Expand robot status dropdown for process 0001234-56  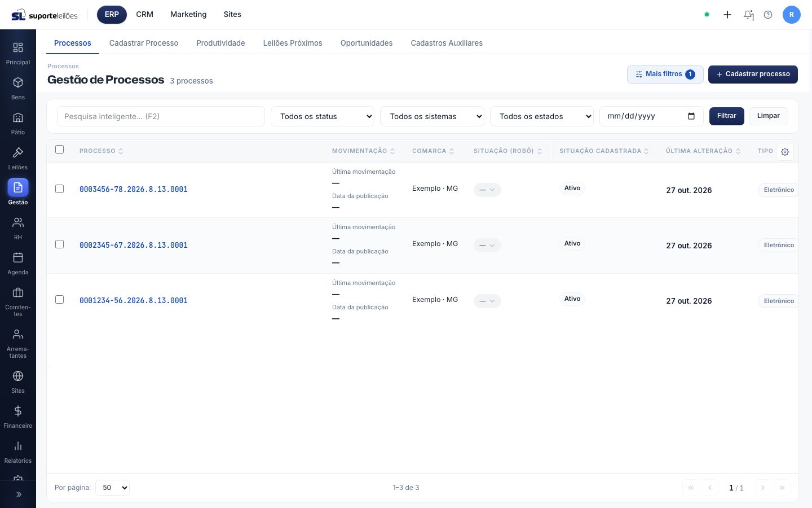tap(487, 301)
